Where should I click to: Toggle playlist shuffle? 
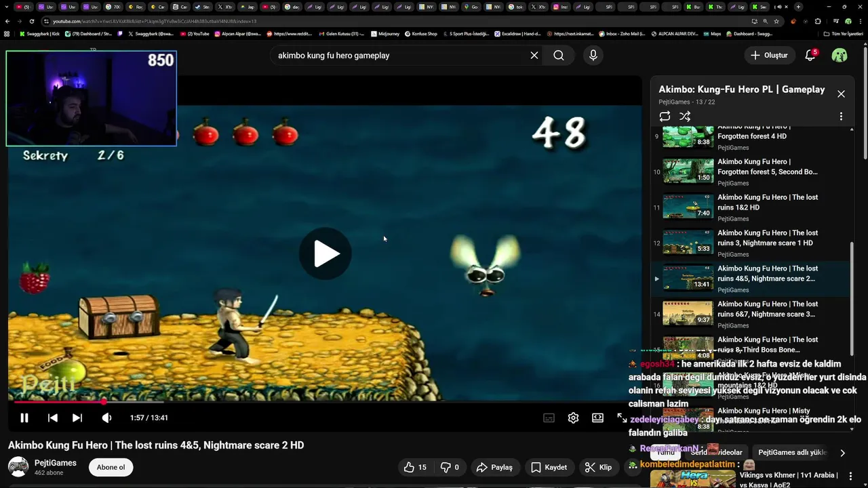685,117
